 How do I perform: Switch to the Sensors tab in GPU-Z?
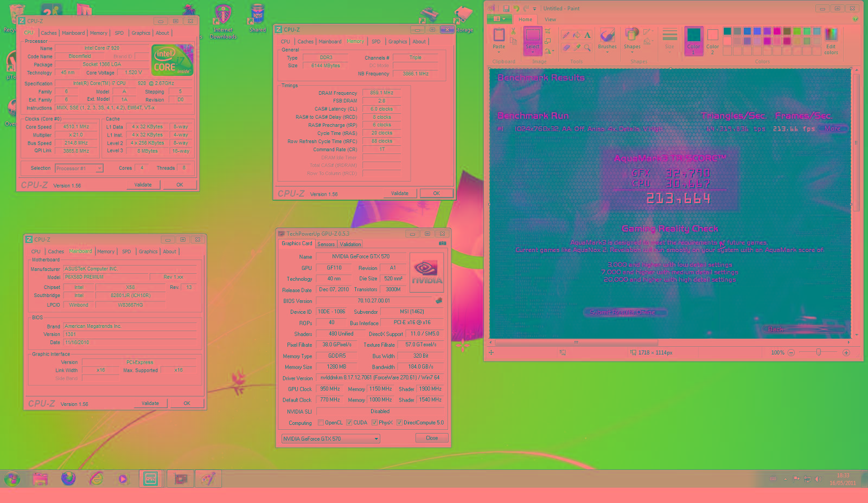(326, 244)
